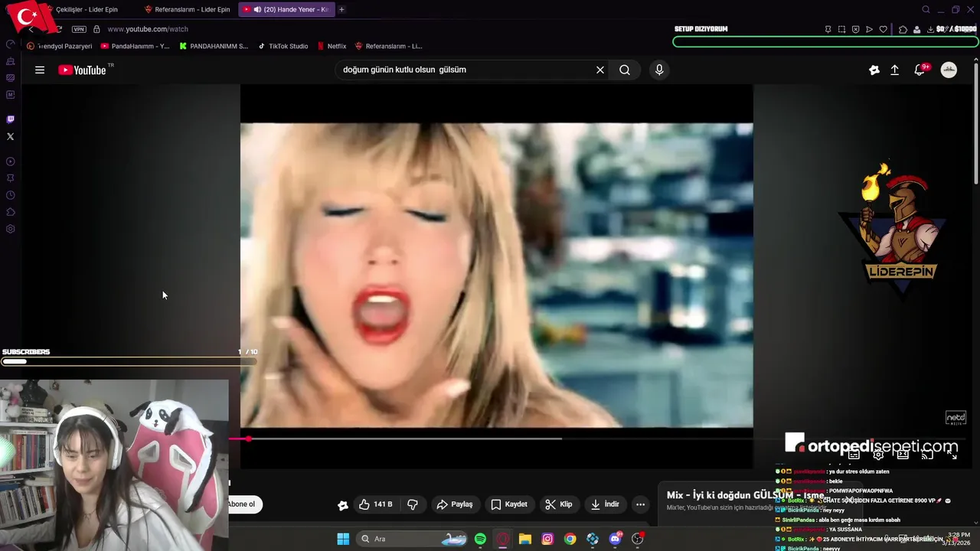
Task: Open Mix - İyi ki doğdun GÜLSÜM playlist
Action: [x=745, y=495]
